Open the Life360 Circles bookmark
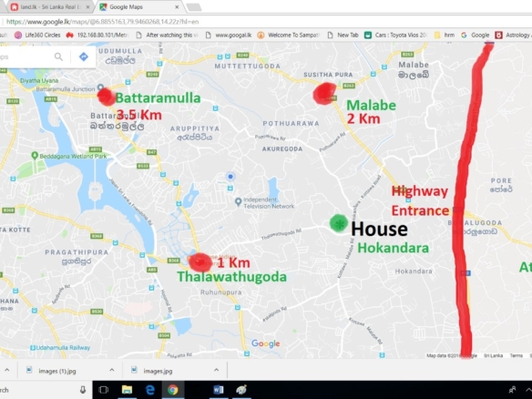532x399 pixels. (x=37, y=35)
